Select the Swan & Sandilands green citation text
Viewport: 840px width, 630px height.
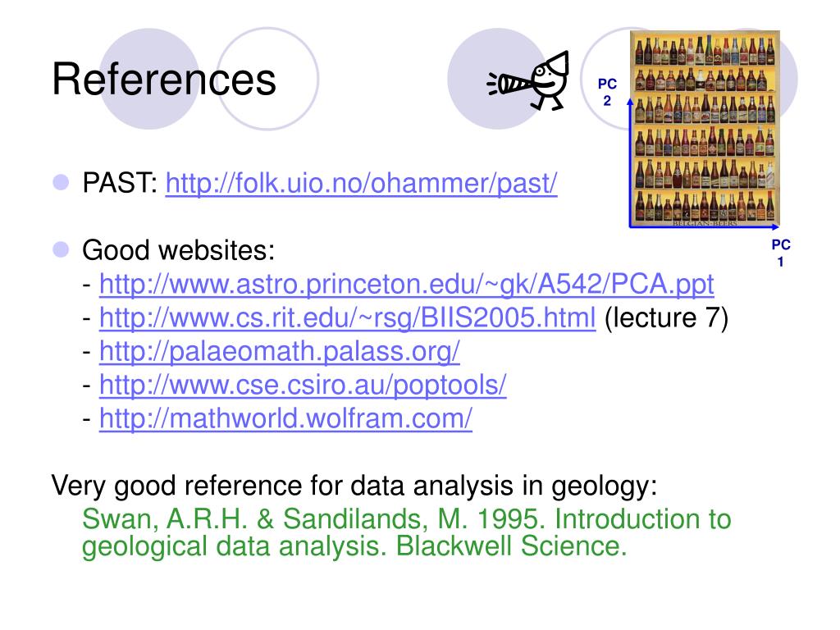point(407,532)
